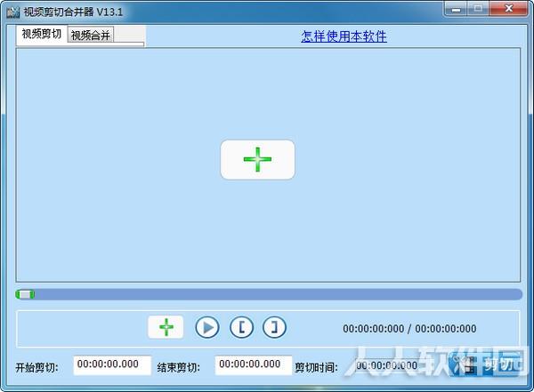
Task: Focus the 结束剪切 time input field
Action: (254, 365)
